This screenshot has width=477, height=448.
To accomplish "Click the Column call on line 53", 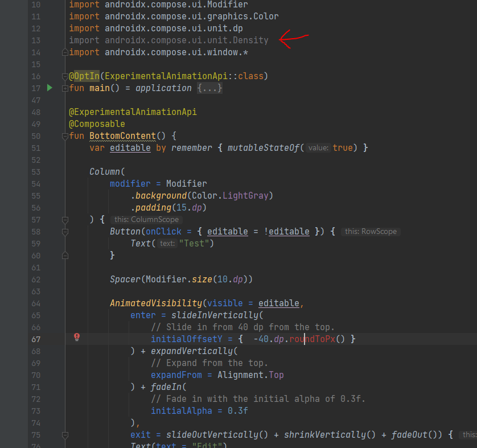I will pos(105,172).
